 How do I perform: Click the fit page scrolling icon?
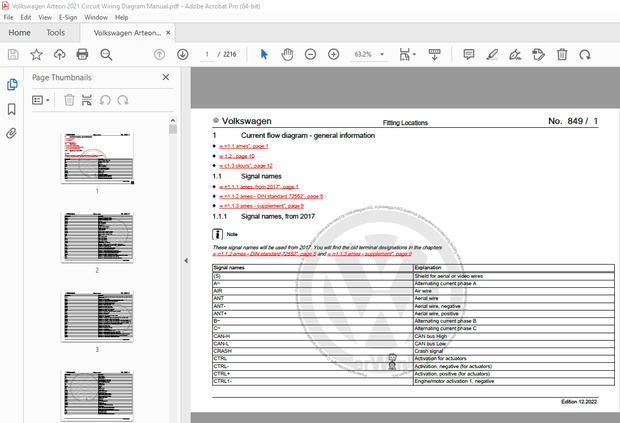[x=405, y=55]
